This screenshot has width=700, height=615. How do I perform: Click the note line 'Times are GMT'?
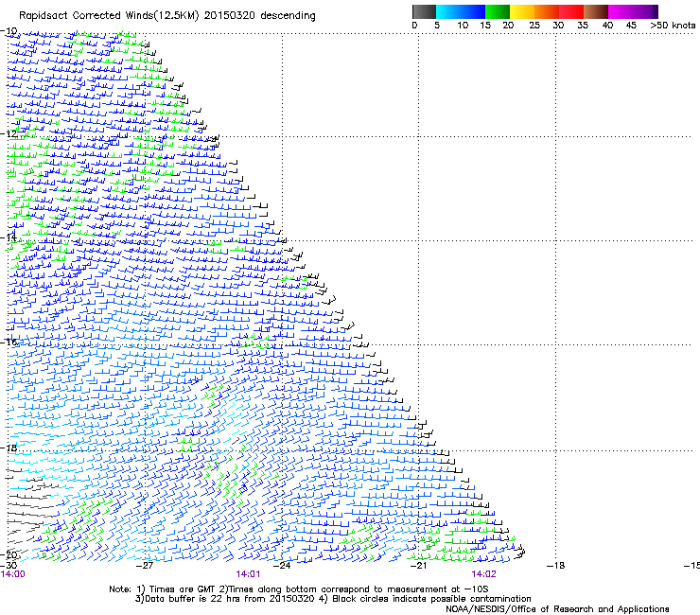tap(183, 589)
